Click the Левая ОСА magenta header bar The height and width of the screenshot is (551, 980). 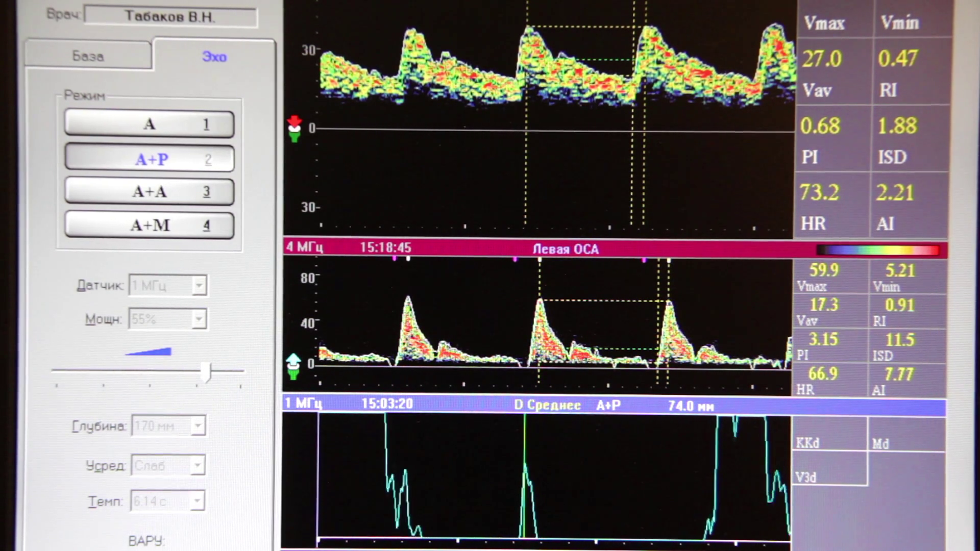[565, 249]
